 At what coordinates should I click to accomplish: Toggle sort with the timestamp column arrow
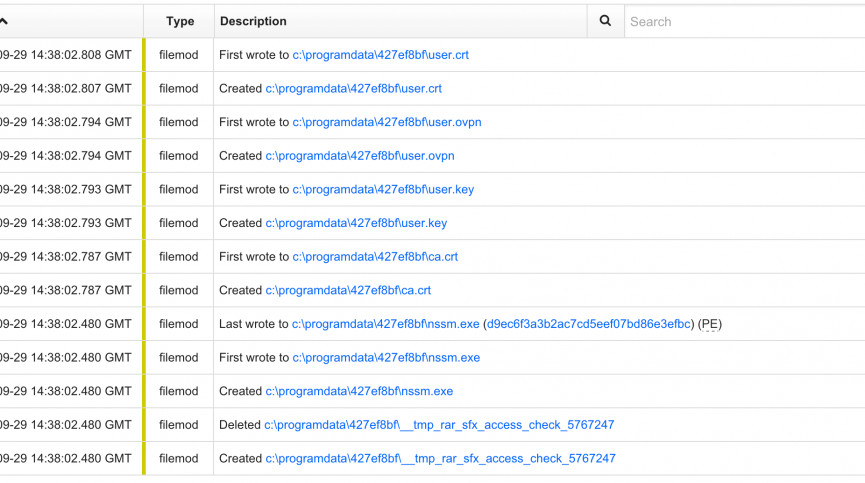5,21
